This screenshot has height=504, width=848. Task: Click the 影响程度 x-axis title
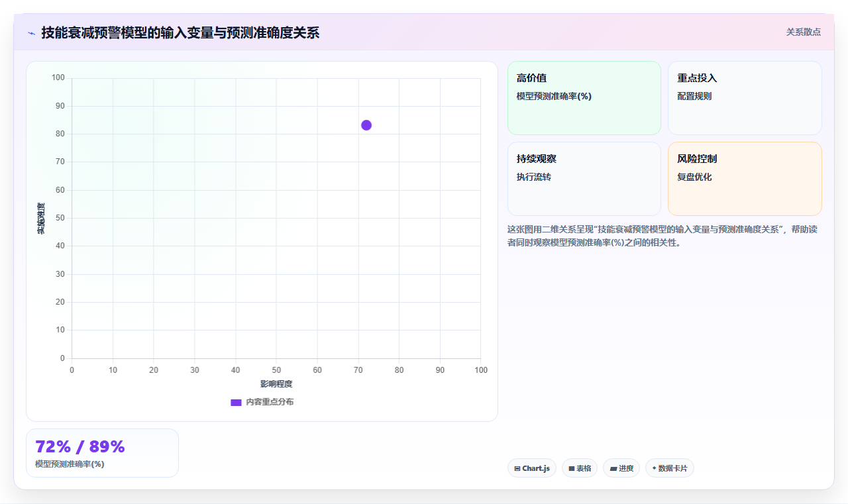pyautogui.click(x=276, y=384)
